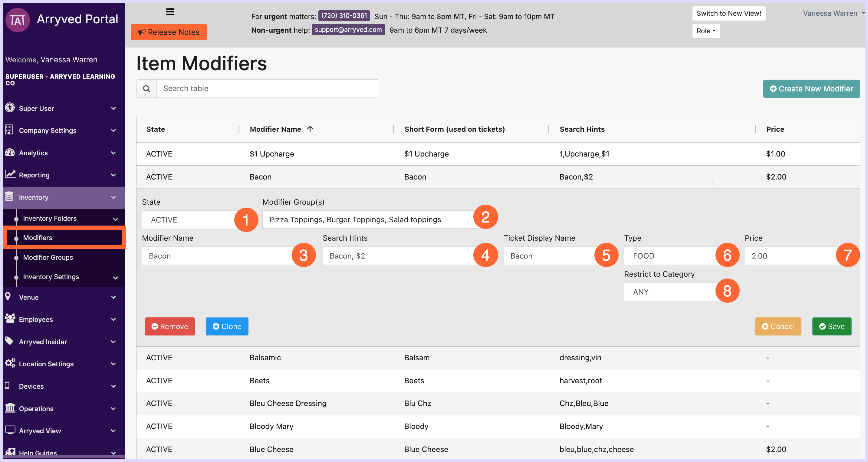Expand the Analytics section chevron
868x462 pixels.
(113, 153)
